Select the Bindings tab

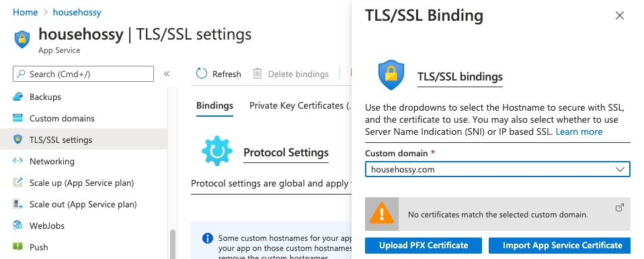(x=215, y=106)
